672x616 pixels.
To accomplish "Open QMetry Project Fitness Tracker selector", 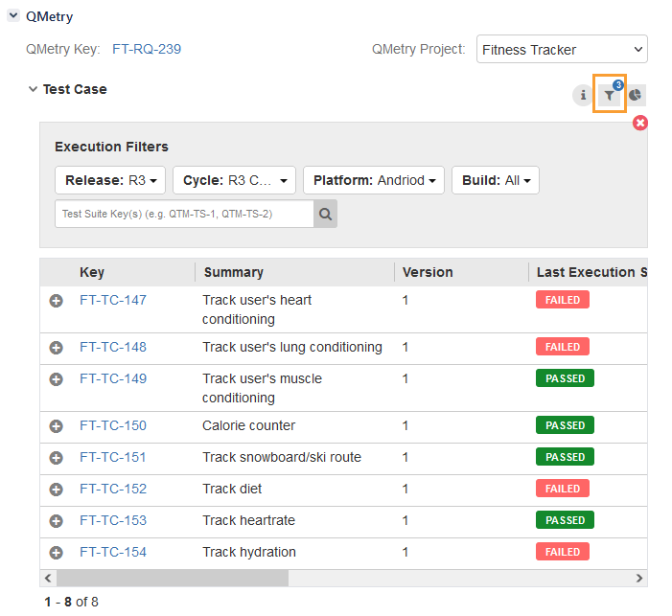I will click(x=561, y=49).
